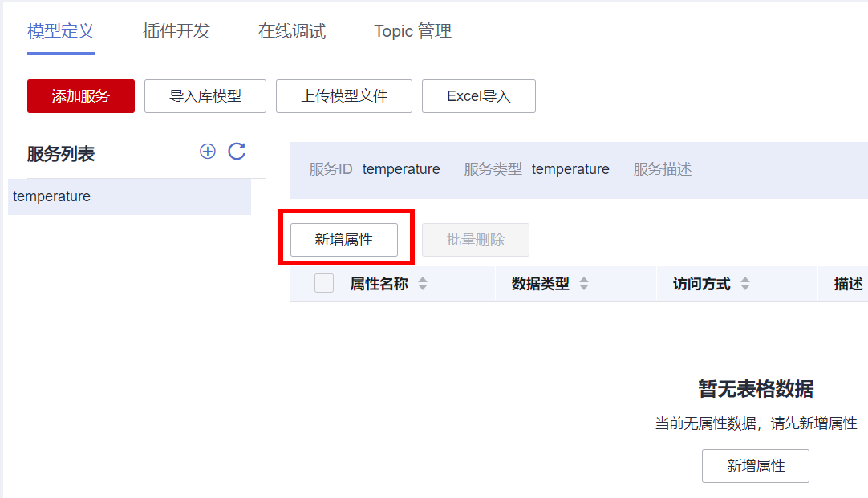Click the 属性名称 column header text
This screenshot has height=498, width=868.
coord(379,284)
